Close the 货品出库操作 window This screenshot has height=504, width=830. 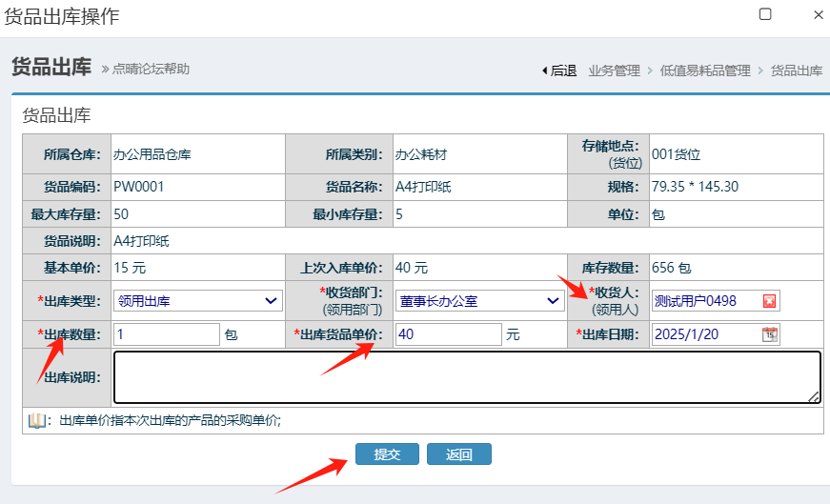point(819,14)
